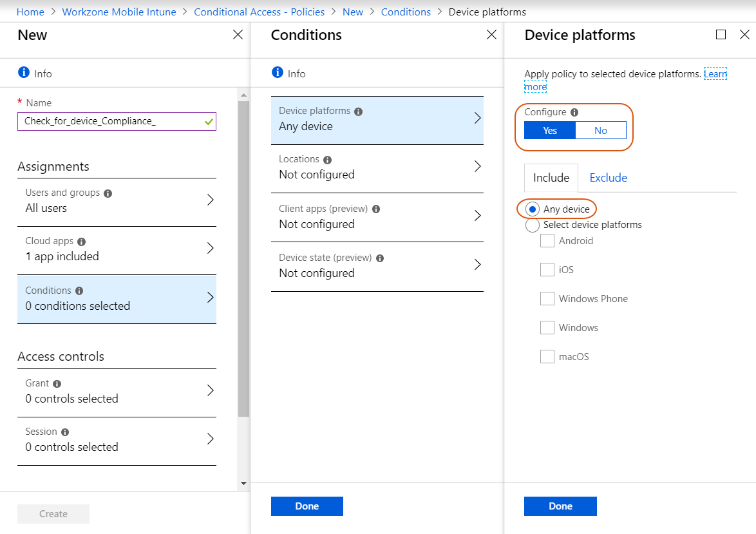Click the info icon next to Locations
Screen dimensions: 756x534
coord(327,160)
